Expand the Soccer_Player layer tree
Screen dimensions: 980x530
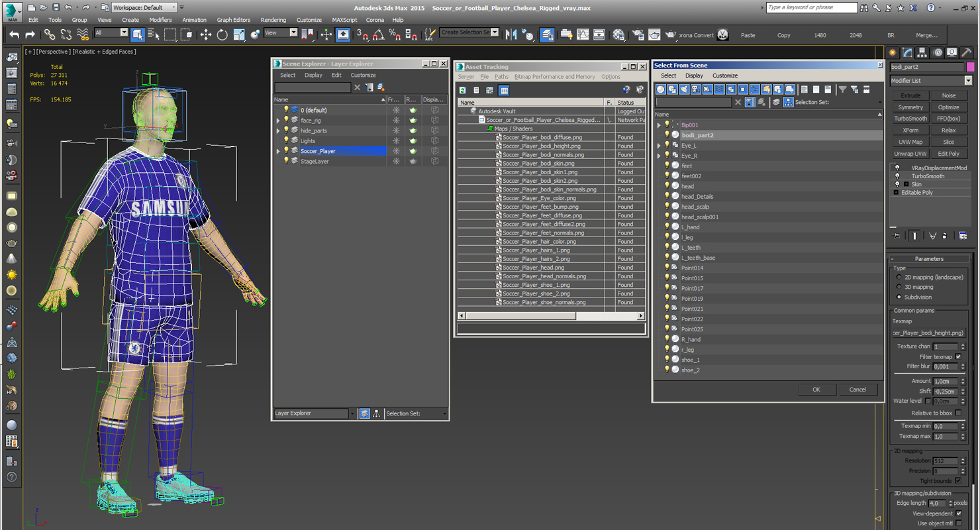(x=279, y=151)
